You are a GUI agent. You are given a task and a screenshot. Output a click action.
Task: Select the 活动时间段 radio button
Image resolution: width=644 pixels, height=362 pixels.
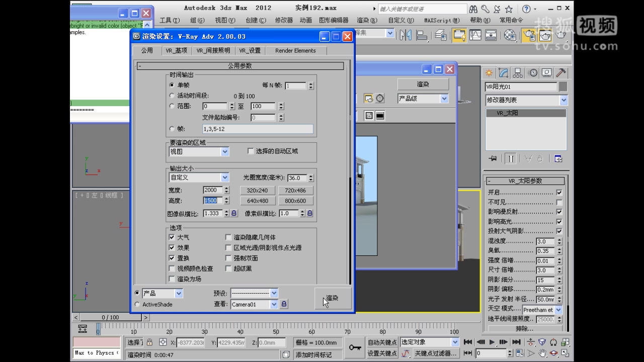coord(172,96)
